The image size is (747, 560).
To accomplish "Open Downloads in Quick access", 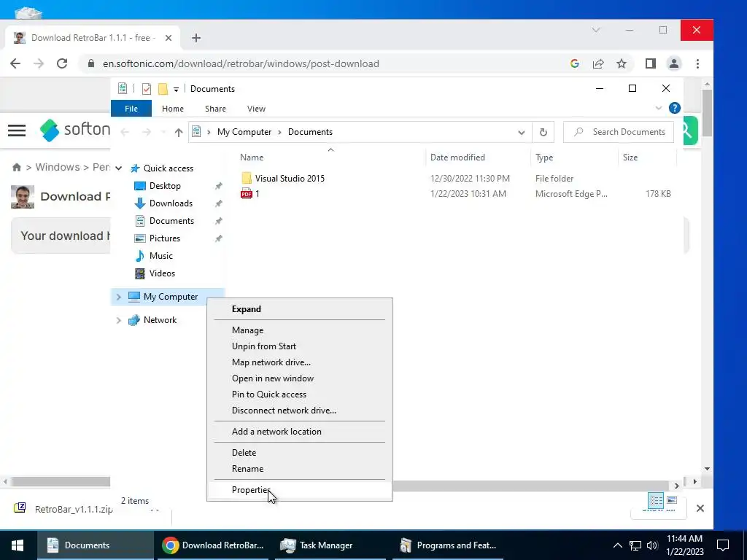I will coord(171,203).
